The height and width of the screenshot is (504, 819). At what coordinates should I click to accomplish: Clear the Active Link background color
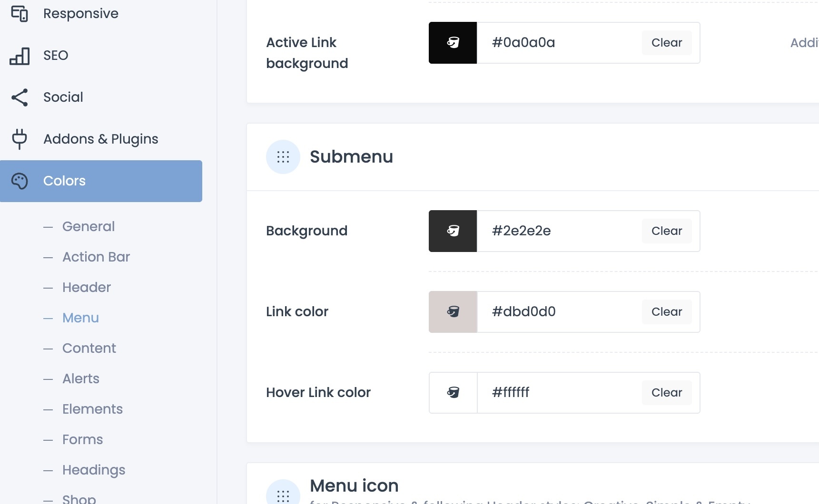point(666,43)
